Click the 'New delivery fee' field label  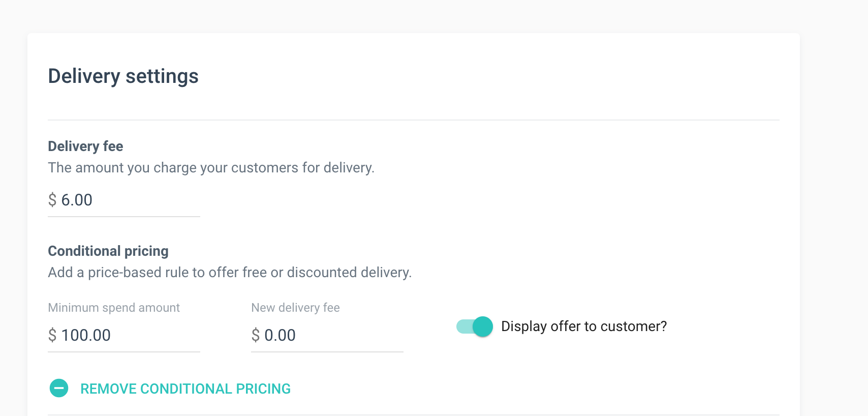(295, 308)
